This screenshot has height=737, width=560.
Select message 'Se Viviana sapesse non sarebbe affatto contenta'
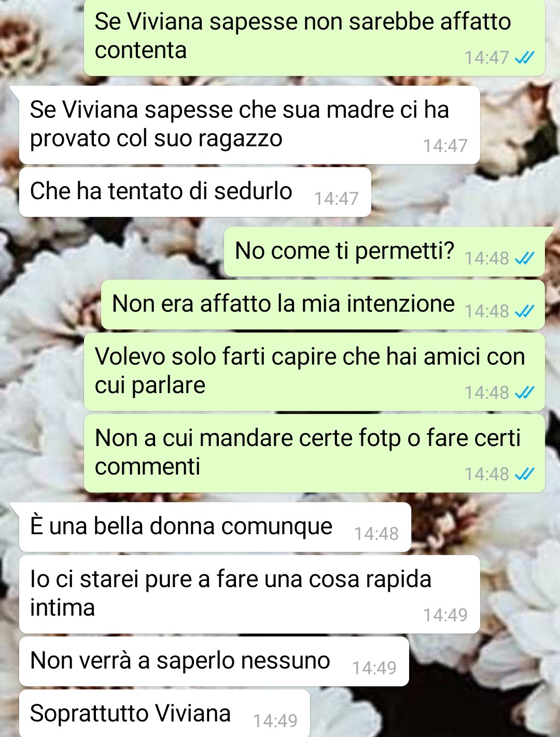[x=314, y=38]
